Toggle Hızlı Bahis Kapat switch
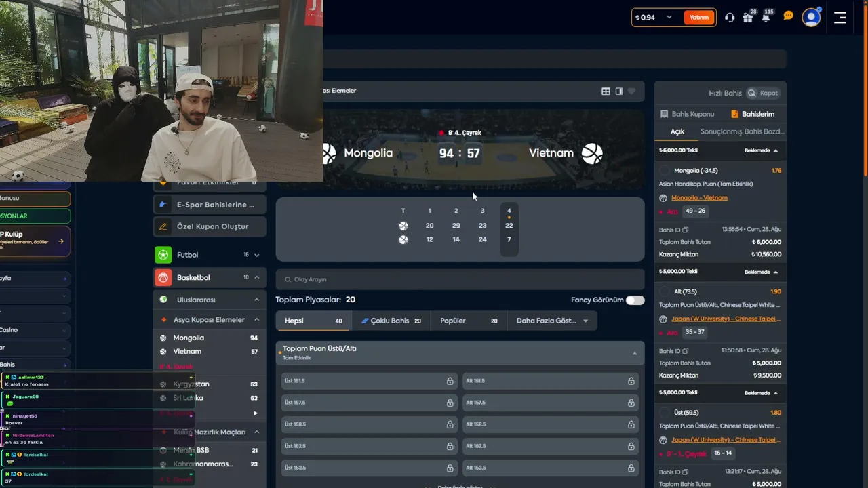Viewport: 868px width, 488px height. click(762, 93)
